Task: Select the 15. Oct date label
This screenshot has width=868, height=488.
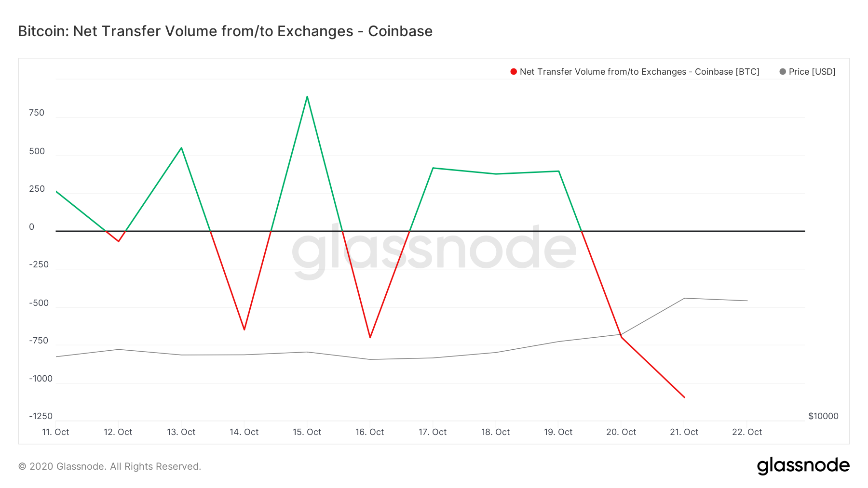Action: pyautogui.click(x=307, y=432)
